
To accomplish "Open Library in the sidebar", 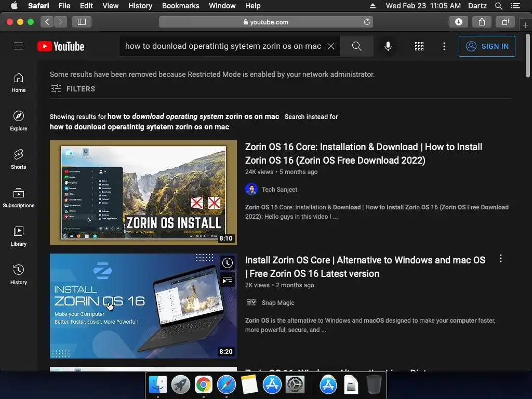I will coord(18,236).
